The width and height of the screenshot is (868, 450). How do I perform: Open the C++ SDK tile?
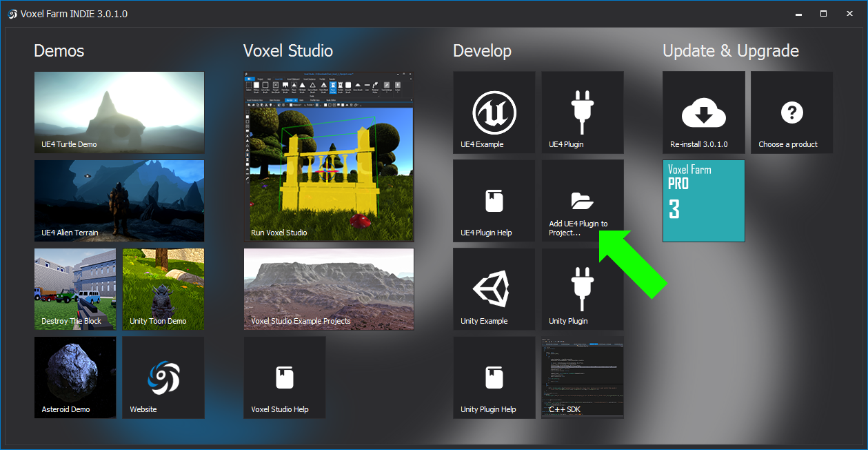[583, 378]
